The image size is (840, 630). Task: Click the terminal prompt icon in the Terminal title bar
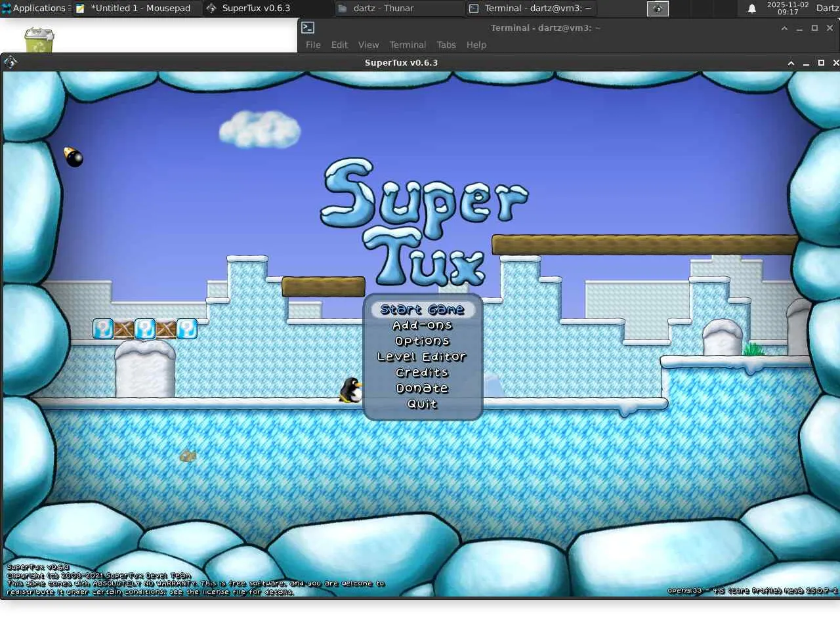pyautogui.click(x=308, y=28)
